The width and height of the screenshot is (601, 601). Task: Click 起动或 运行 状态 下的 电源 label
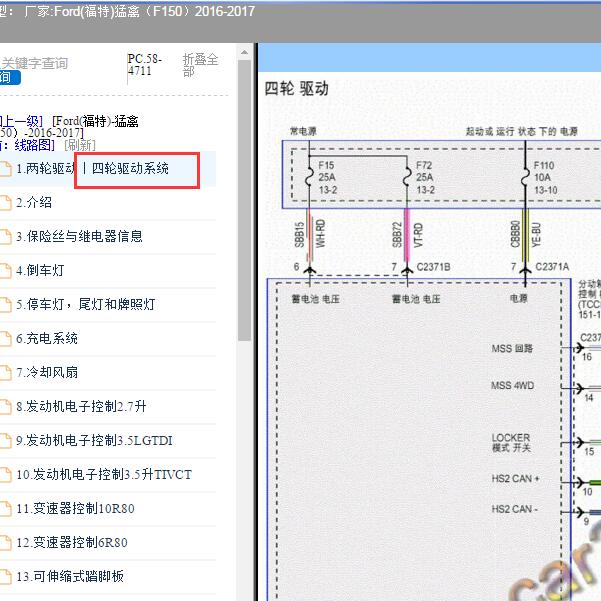tap(521, 131)
